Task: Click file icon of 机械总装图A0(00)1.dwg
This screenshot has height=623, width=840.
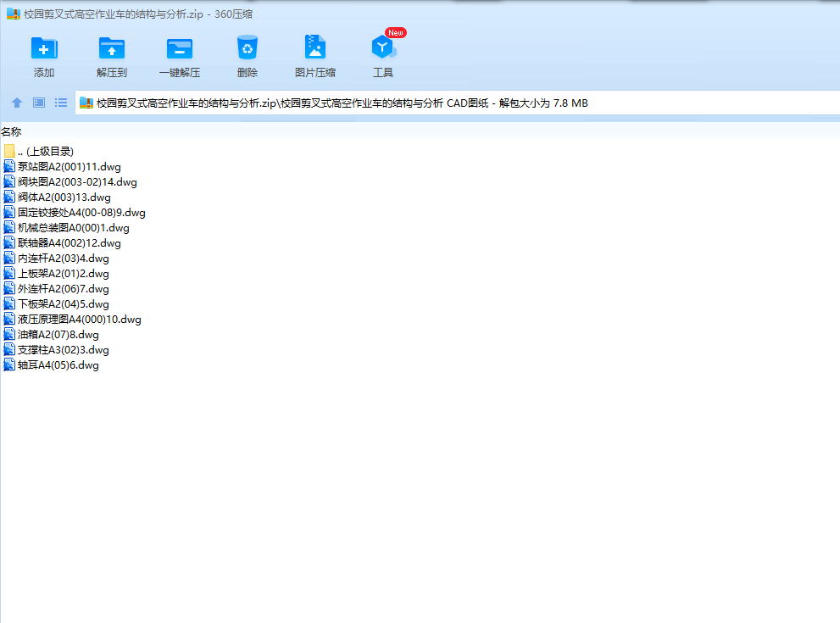Action: coord(9,228)
